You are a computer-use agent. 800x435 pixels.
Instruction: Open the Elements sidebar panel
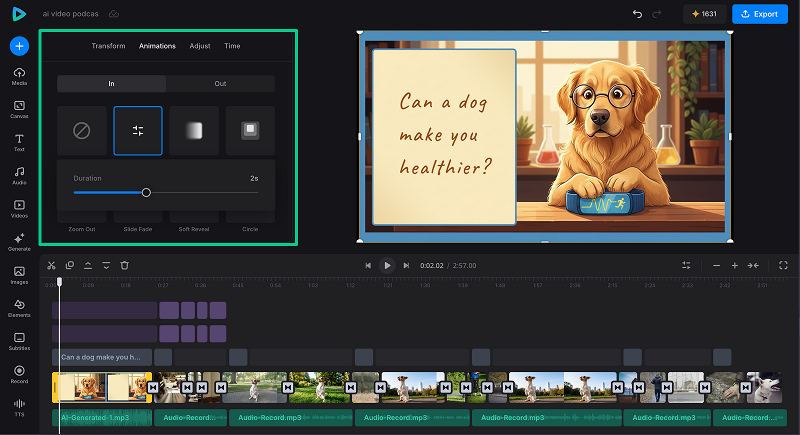(x=19, y=308)
